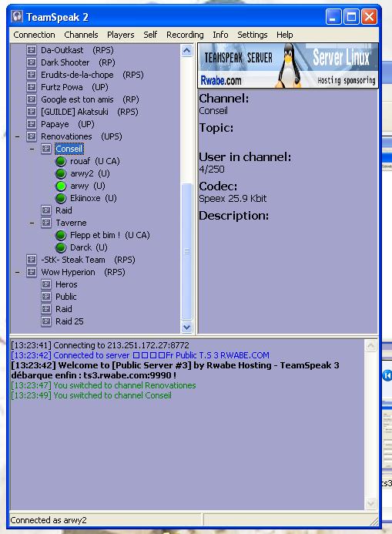Click the channel icon of Raid 25
Screen dimensions: 392x534
pyautogui.click(x=46, y=321)
